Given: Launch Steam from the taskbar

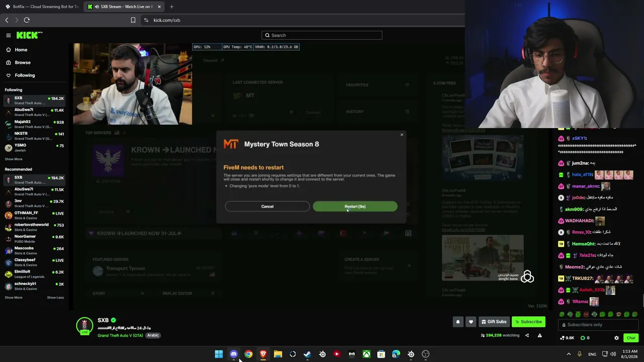Looking at the screenshot, I should pos(307,354).
